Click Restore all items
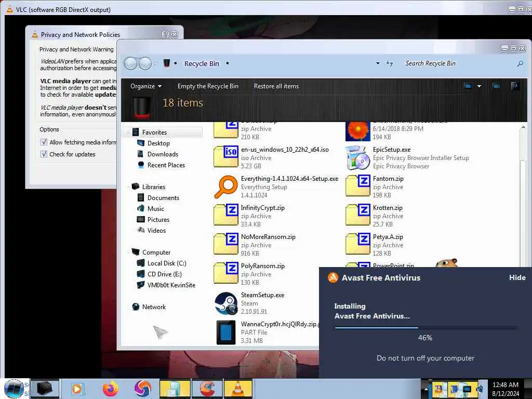Image resolution: width=532 pixels, height=399 pixels. [x=276, y=86]
